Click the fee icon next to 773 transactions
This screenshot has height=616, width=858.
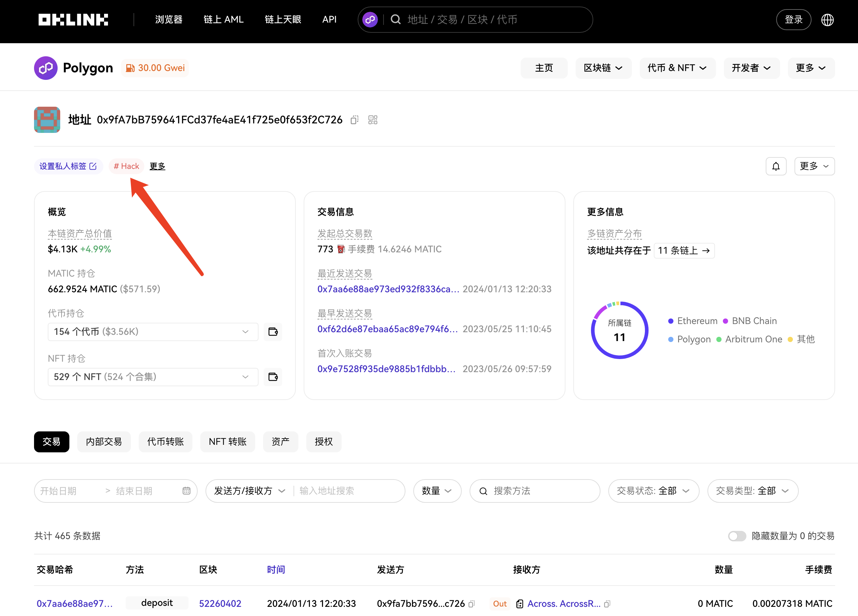(341, 249)
